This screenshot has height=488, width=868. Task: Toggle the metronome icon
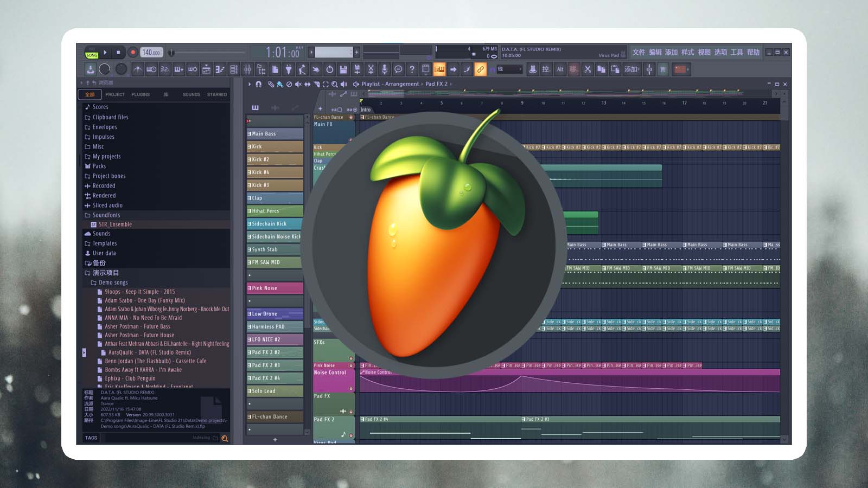(x=138, y=69)
